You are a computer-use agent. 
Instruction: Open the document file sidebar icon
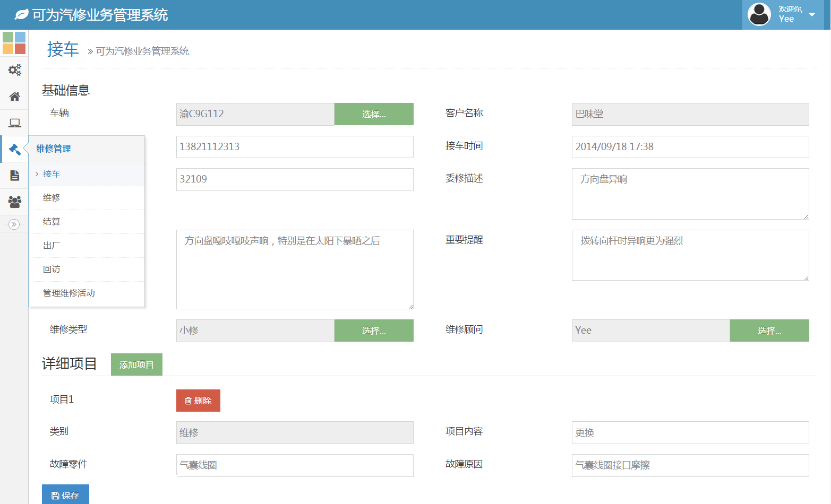click(x=14, y=176)
